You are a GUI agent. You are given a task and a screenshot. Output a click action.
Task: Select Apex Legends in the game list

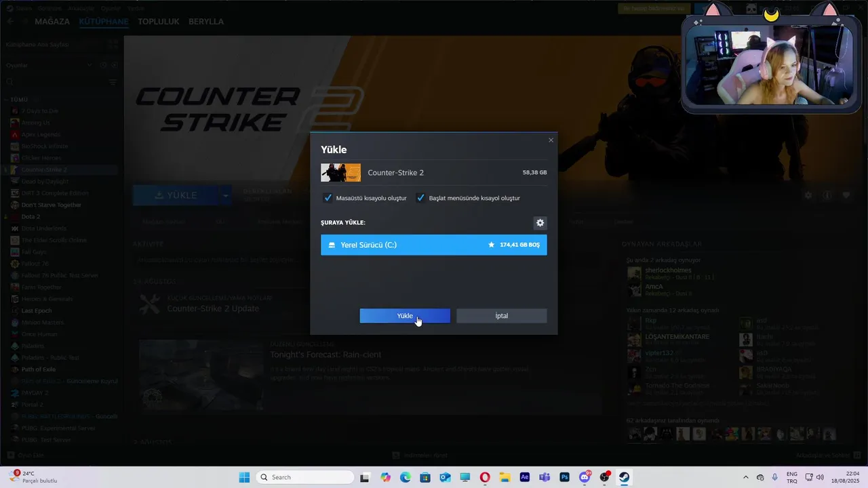click(x=41, y=134)
